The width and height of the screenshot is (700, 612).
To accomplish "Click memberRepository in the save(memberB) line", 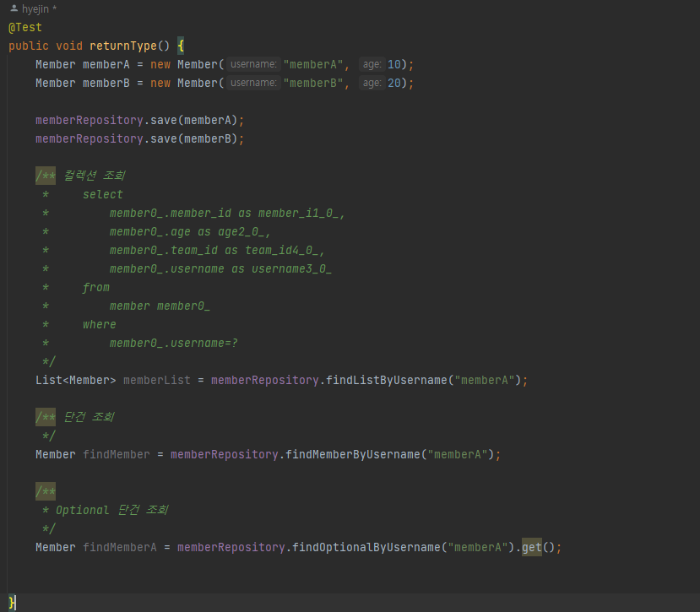I will pos(90,139).
